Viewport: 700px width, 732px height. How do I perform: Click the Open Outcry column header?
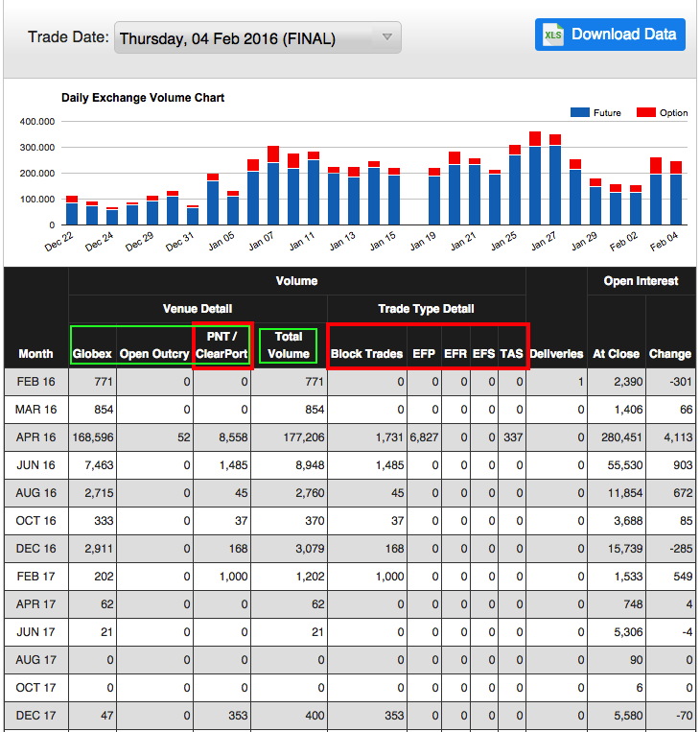pos(154,354)
